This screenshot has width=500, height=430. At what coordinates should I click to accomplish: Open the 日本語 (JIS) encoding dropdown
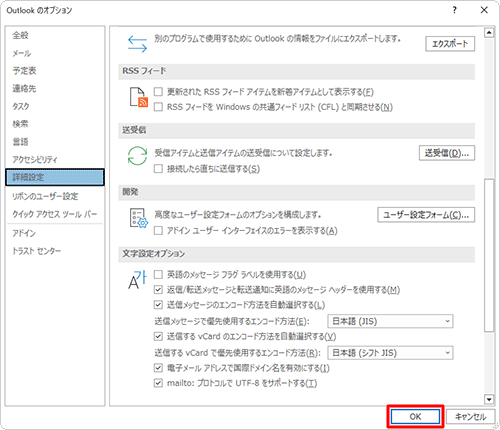[x=390, y=321]
